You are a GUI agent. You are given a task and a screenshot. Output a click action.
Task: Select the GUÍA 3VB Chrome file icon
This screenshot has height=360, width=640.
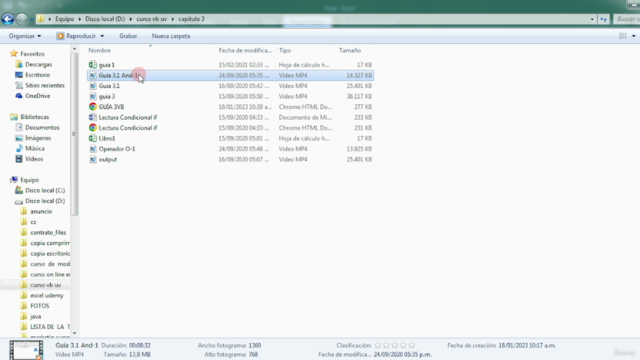pos(93,107)
